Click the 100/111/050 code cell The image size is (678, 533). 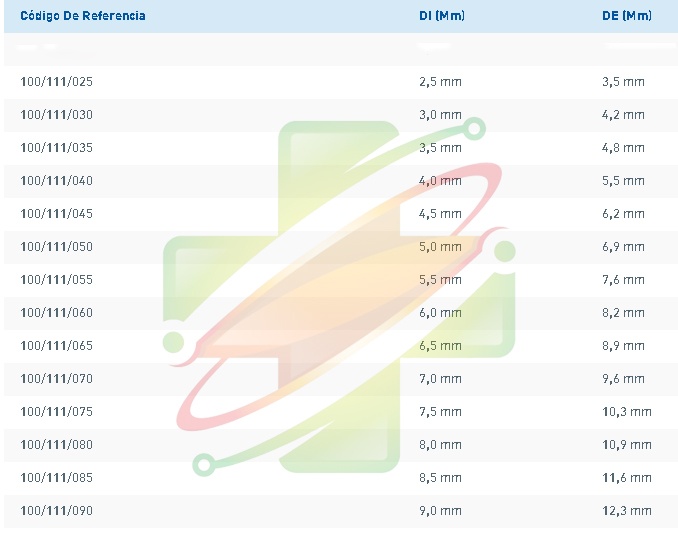pos(57,247)
